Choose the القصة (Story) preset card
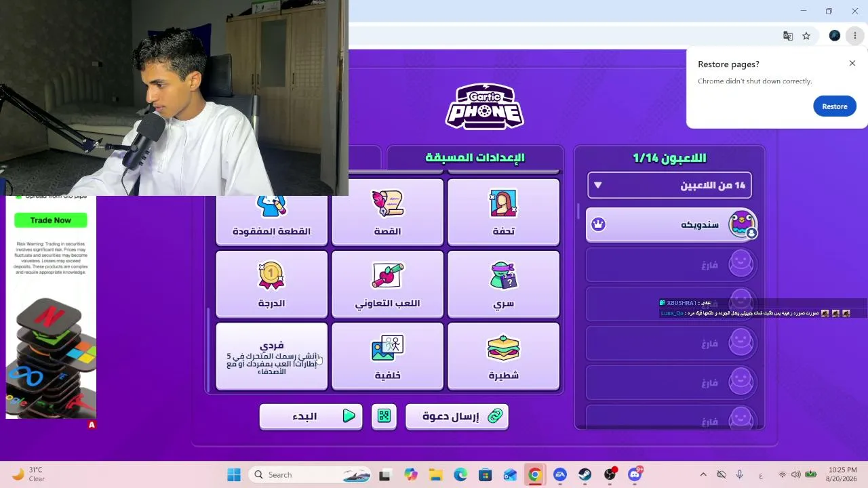The width and height of the screenshot is (868, 488). pyautogui.click(x=387, y=211)
